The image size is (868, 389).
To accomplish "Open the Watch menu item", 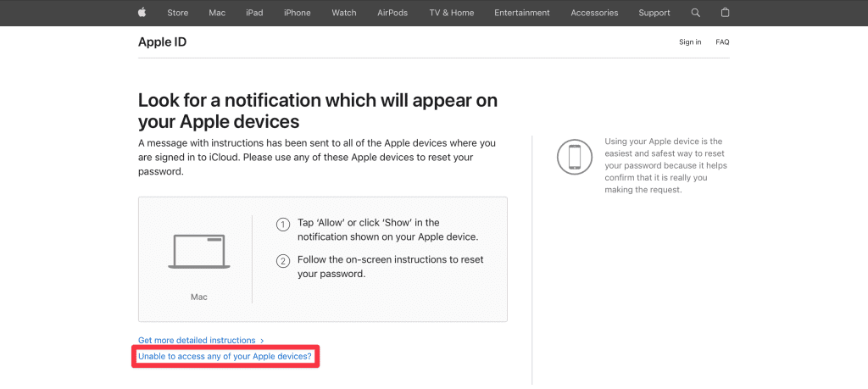I will pos(344,13).
